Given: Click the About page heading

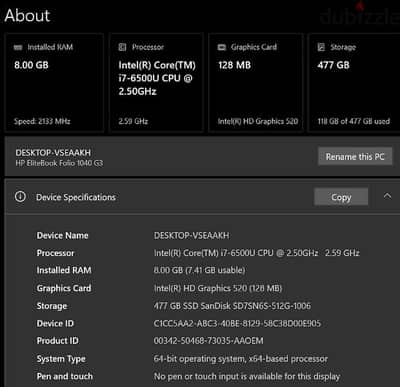Looking at the screenshot, I should [x=27, y=15].
